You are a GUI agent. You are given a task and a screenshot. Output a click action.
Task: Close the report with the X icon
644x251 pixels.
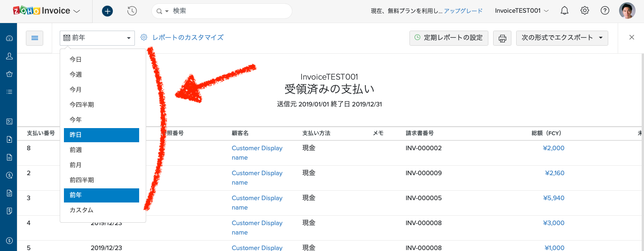pyautogui.click(x=632, y=38)
